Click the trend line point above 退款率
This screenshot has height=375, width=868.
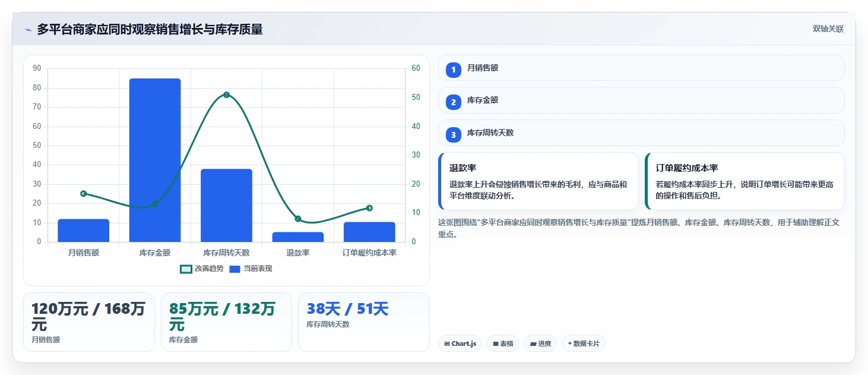point(298,219)
